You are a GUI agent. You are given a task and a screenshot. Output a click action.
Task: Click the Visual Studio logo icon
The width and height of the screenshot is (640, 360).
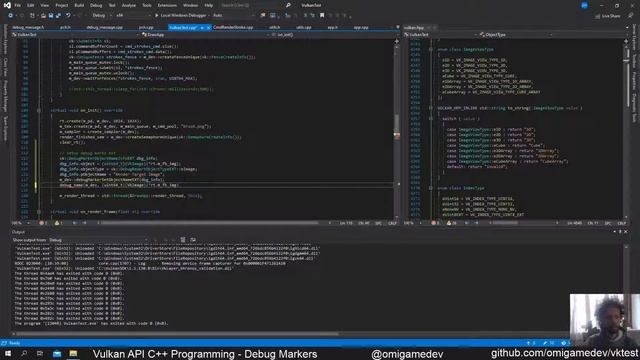pyautogui.click(x=7, y=5)
